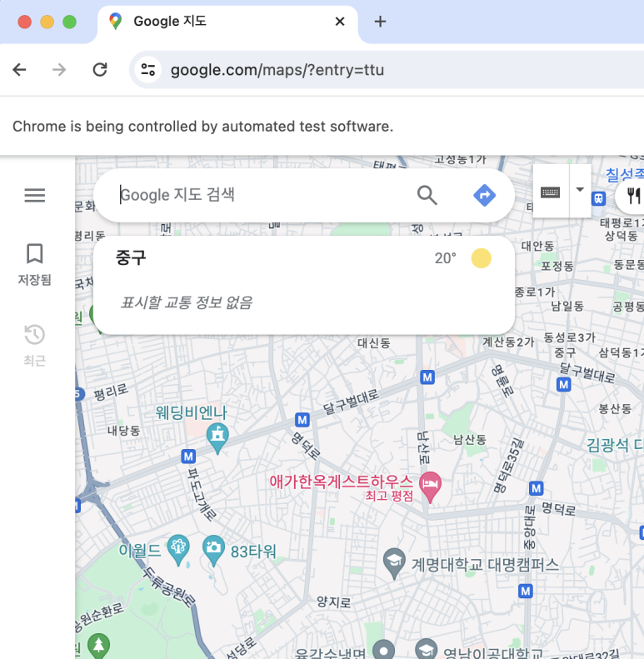Viewport: 644px width, 659px height.
Task: Click the google.com/maps address bar URL
Action: (277, 70)
